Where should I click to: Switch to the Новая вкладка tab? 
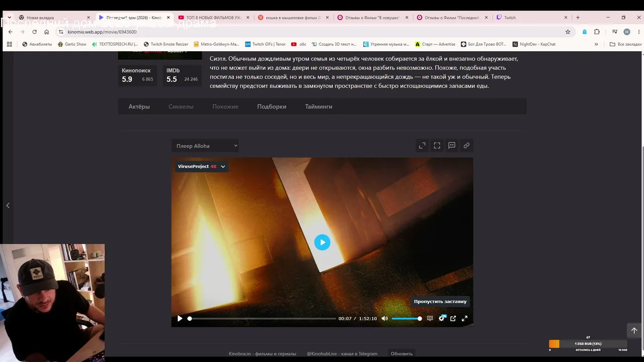pyautogui.click(x=54, y=18)
